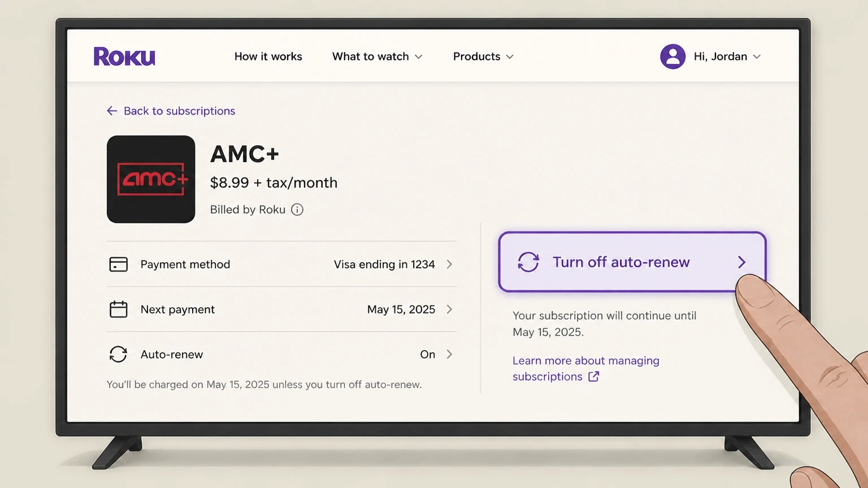Screen dimensions: 868x488
Task: Click Visa ending in 1234
Action: [384, 264]
